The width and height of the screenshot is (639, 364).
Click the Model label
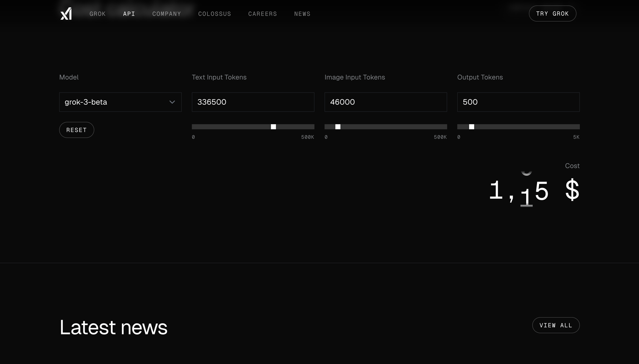coord(69,77)
